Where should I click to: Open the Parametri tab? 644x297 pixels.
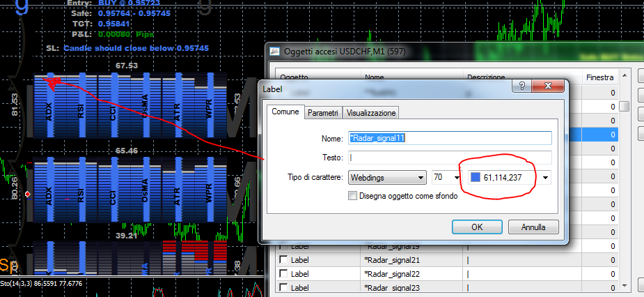coord(323,113)
